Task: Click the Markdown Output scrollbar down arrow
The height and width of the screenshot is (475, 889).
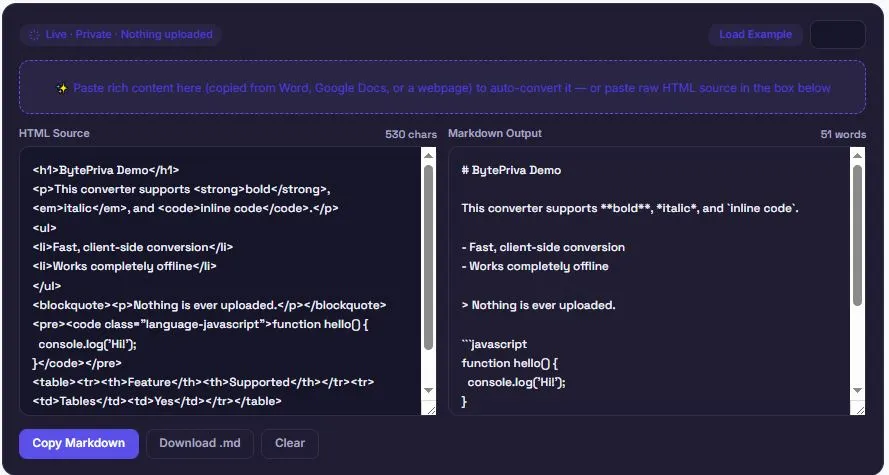Action: tap(857, 391)
